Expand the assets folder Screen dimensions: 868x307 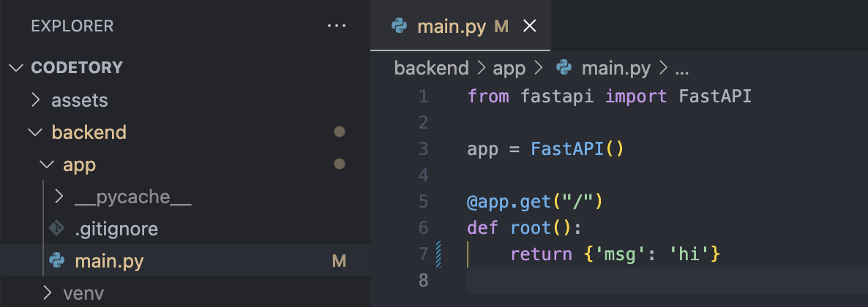(35, 100)
